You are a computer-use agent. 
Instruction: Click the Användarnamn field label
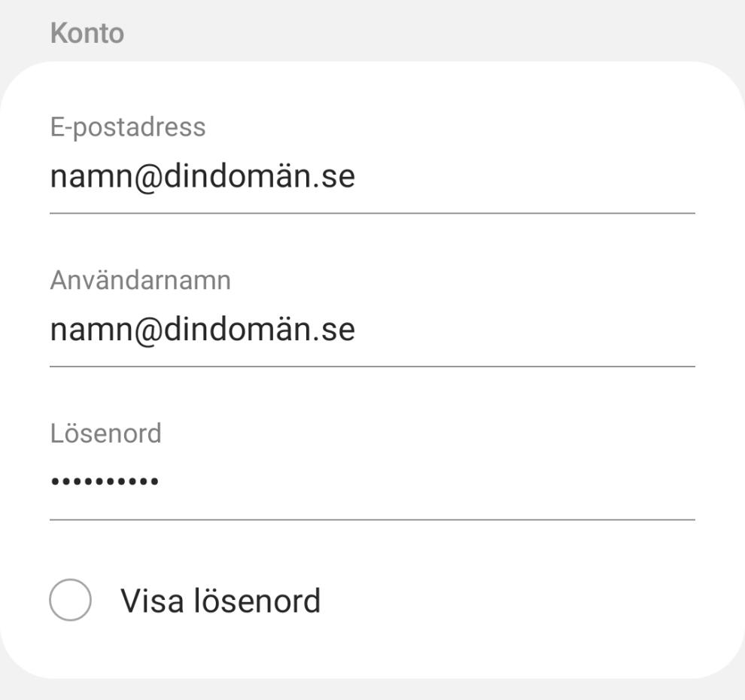coord(141,281)
